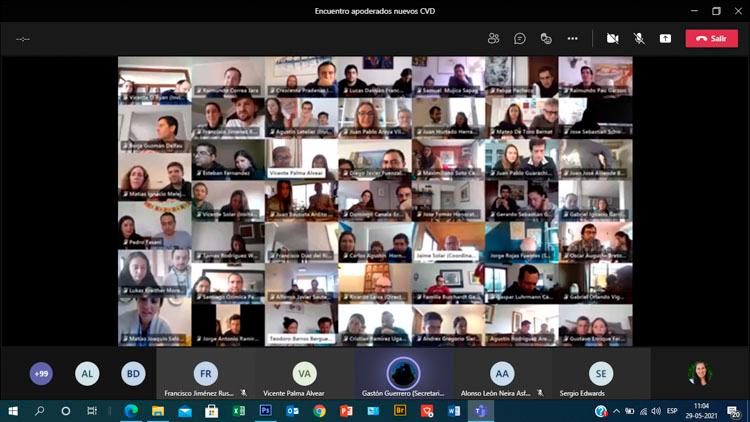Viewport: 750px width, 422px height.
Task: Open Excel from the taskbar
Action: [x=239, y=411]
